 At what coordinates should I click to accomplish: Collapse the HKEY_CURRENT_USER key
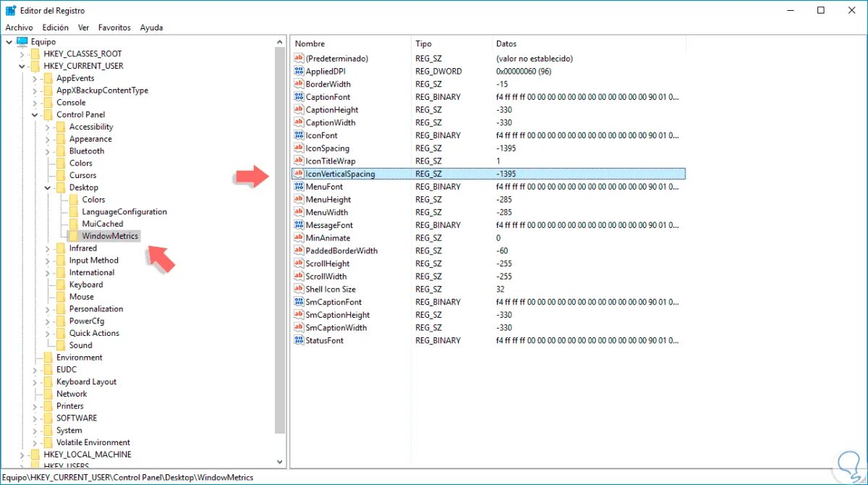pyautogui.click(x=22, y=66)
